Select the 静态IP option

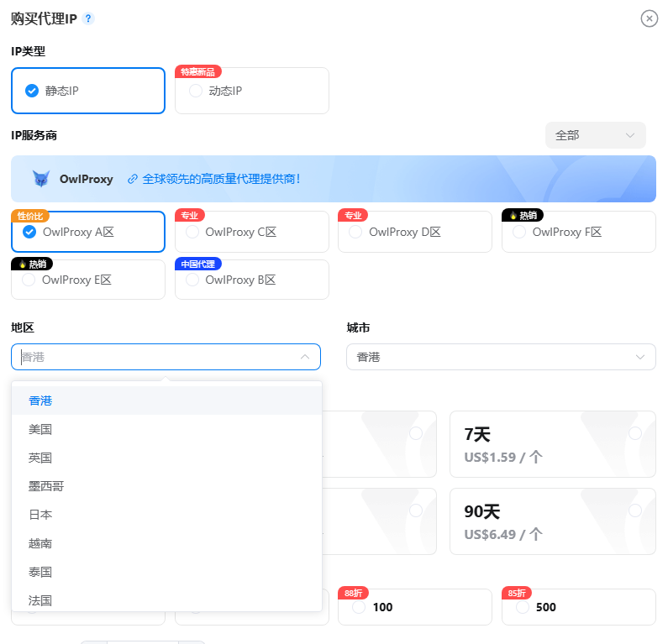tap(87, 91)
